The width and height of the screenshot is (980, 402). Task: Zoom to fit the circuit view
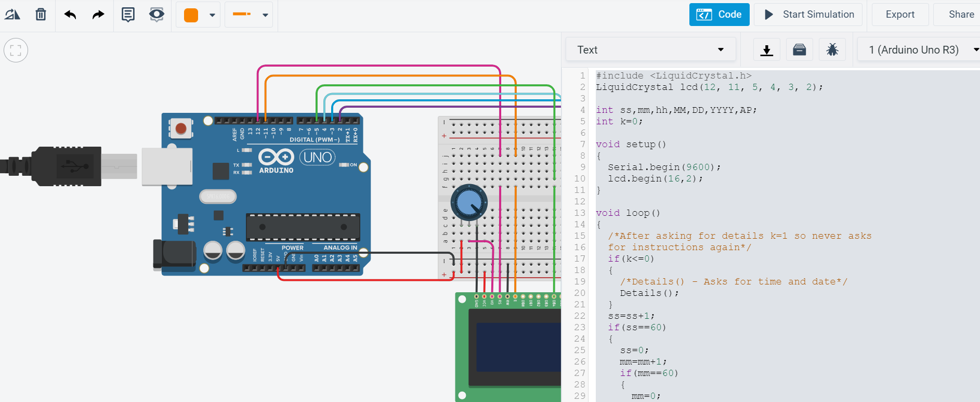pos(16,50)
